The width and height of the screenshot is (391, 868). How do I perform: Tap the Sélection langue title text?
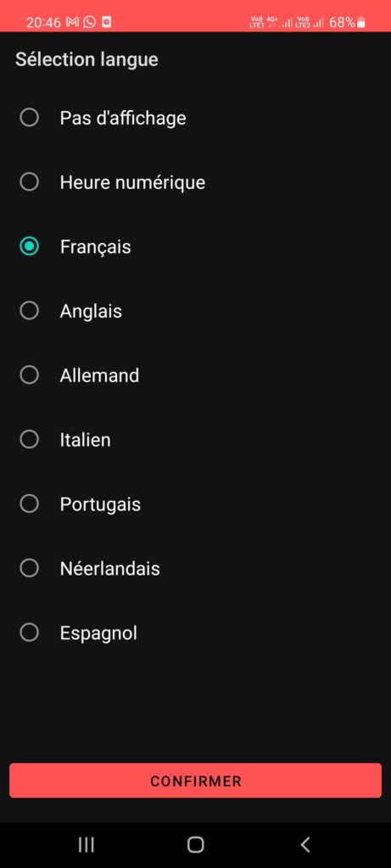click(x=87, y=59)
